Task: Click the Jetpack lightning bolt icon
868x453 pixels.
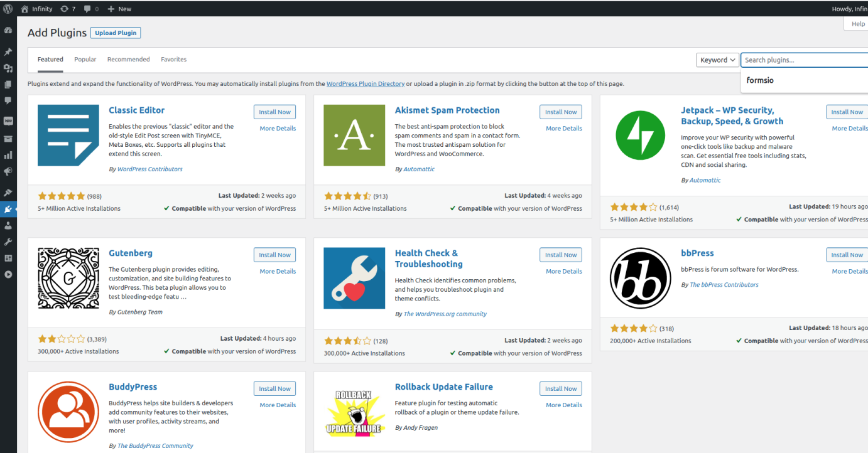Action: coord(641,136)
